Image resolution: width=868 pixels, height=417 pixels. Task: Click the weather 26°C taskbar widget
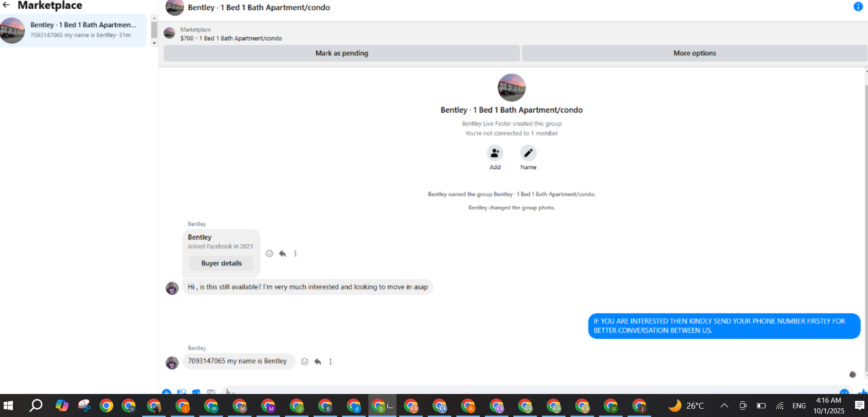point(686,405)
